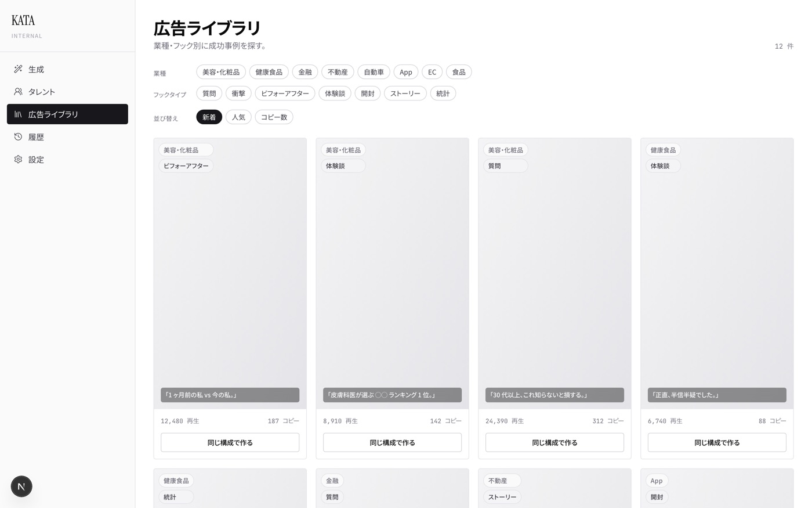Open the 「正直、半信半疑でした。」 ad thumbnail
812x508 pixels.
tap(717, 273)
